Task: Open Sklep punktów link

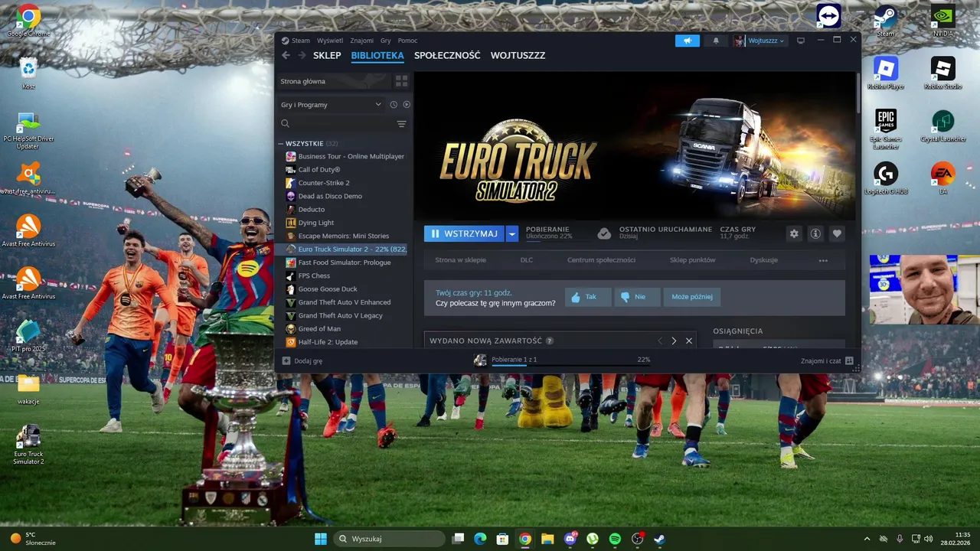Action: coord(693,260)
